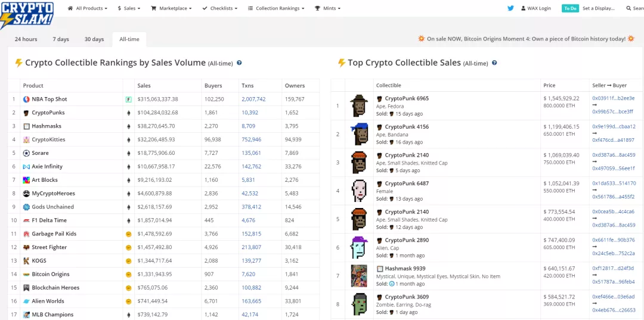
Task: Click the WAX Login link
Action: tap(536, 8)
